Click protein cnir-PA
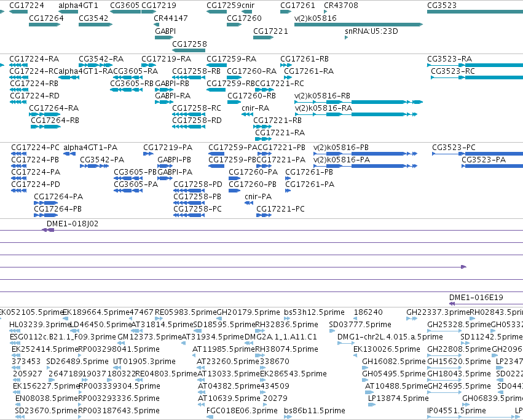This screenshot has height=420, width=523. click(258, 197)
